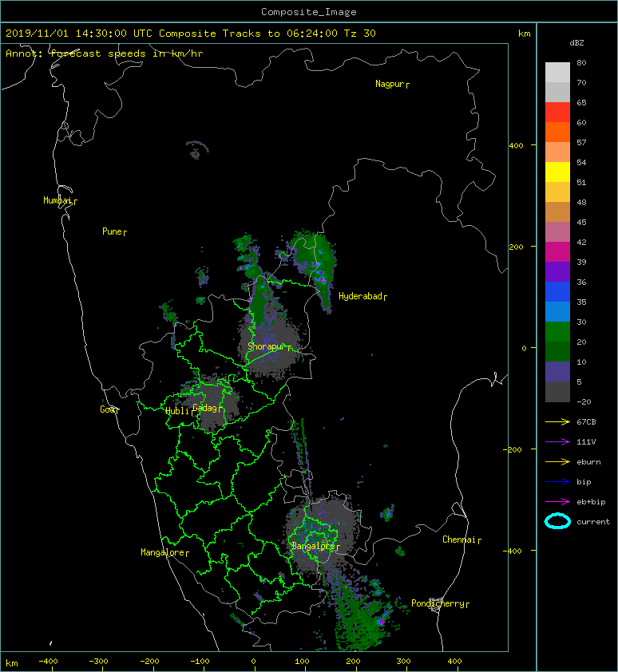Click the Mumbai city label

[x=57, y=200]
